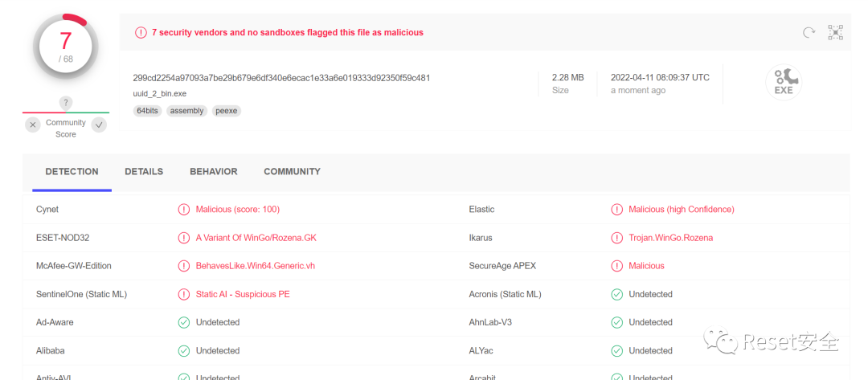Click the McAfee-GW-Edition vendor name
Viewport: 868px width, 380px height.
pos(74,266)
